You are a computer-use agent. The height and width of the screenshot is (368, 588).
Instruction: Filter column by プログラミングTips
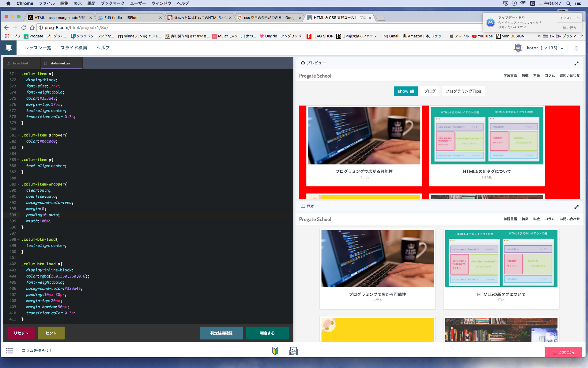(x=463, y=91)
